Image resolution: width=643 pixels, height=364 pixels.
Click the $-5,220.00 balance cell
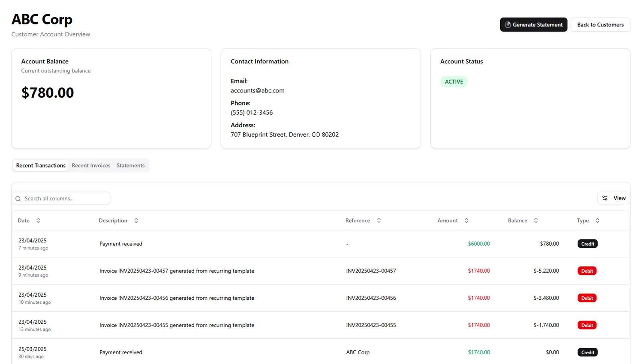click(546, 271)
